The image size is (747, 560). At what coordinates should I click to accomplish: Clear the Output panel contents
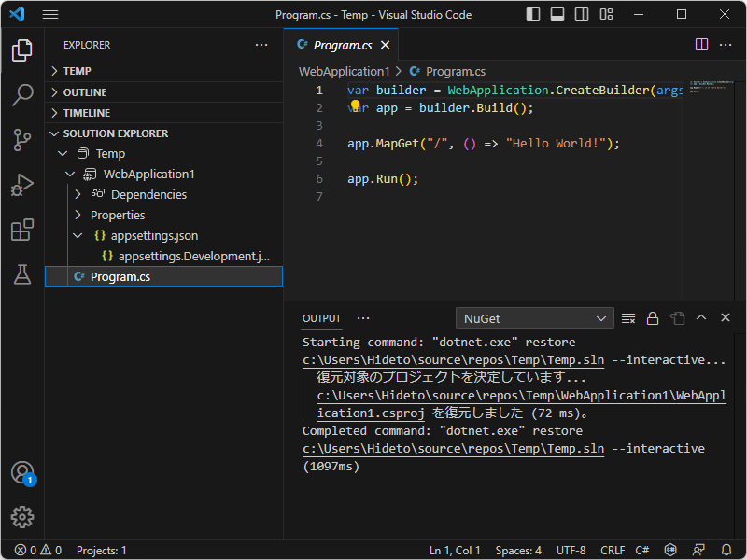(x=628, y=318)
